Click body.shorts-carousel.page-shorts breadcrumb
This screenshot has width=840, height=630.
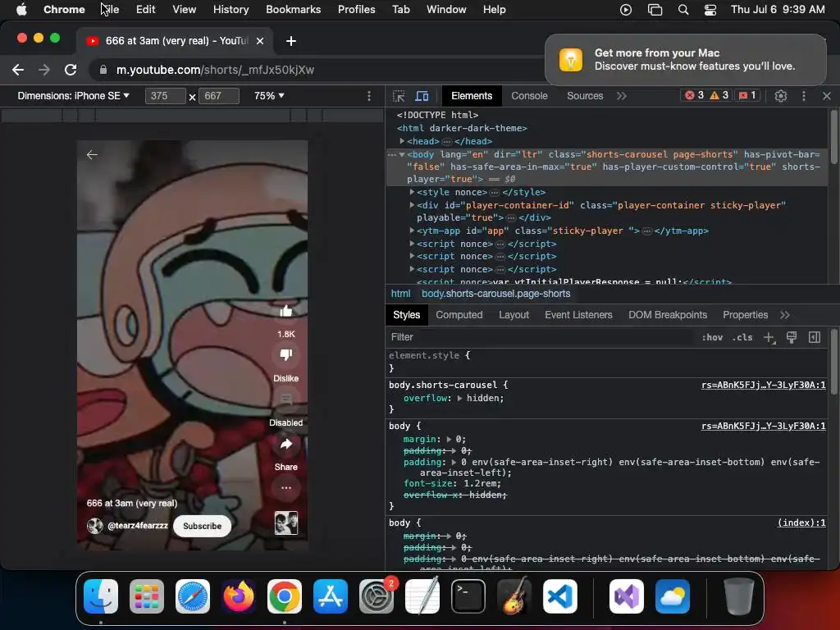(x=495, y=294)
